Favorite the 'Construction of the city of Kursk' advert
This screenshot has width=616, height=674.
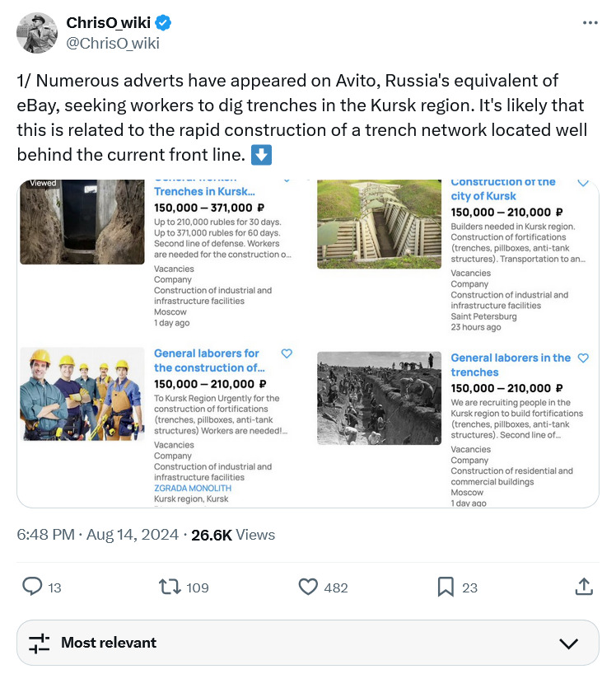(583, 182)
